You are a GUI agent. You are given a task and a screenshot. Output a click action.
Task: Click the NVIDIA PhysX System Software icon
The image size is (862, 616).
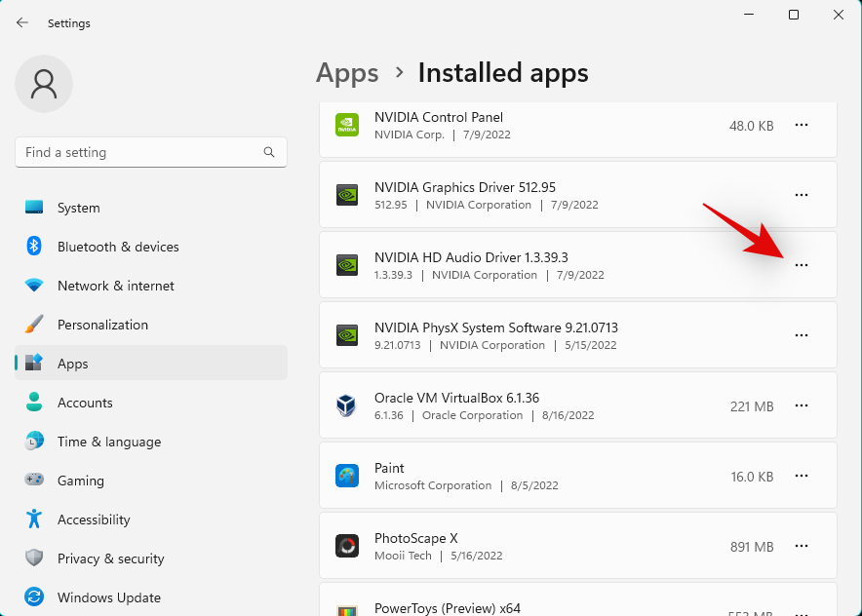click(346, 335)
